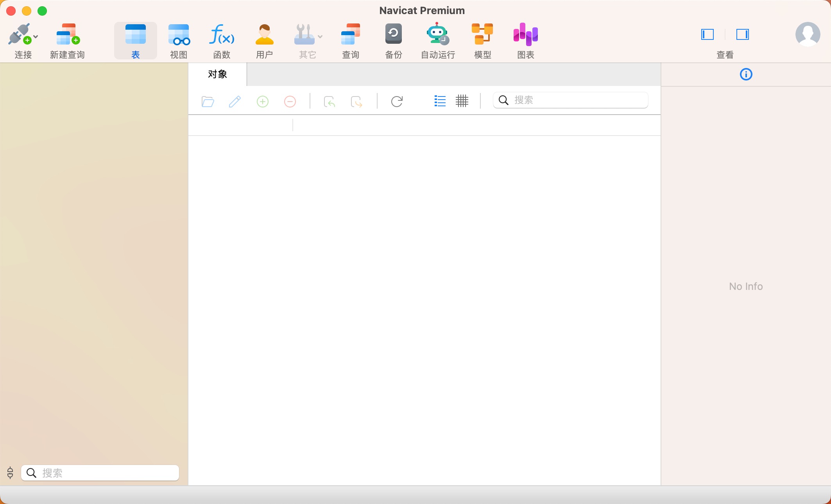Open the Automation robot icon
The width and height of the screenshot is (831, 504).
(x=437, y=34)
